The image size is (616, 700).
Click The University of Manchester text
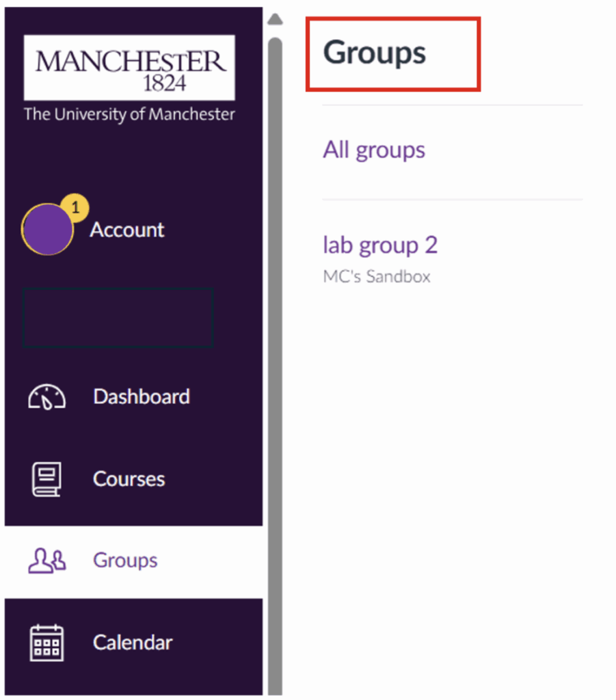(129, 114)
